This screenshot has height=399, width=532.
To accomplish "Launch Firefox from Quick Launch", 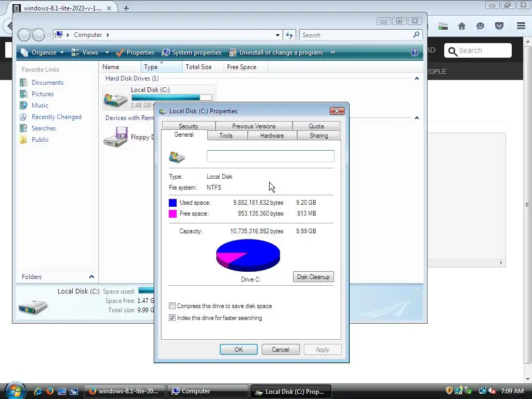I will click(x=50, y=391).
